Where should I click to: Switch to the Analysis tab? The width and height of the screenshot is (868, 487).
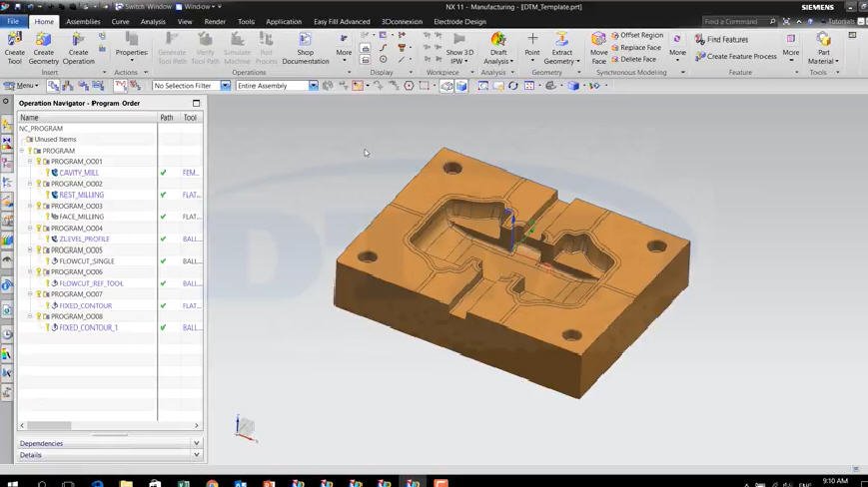click(153, 22)
